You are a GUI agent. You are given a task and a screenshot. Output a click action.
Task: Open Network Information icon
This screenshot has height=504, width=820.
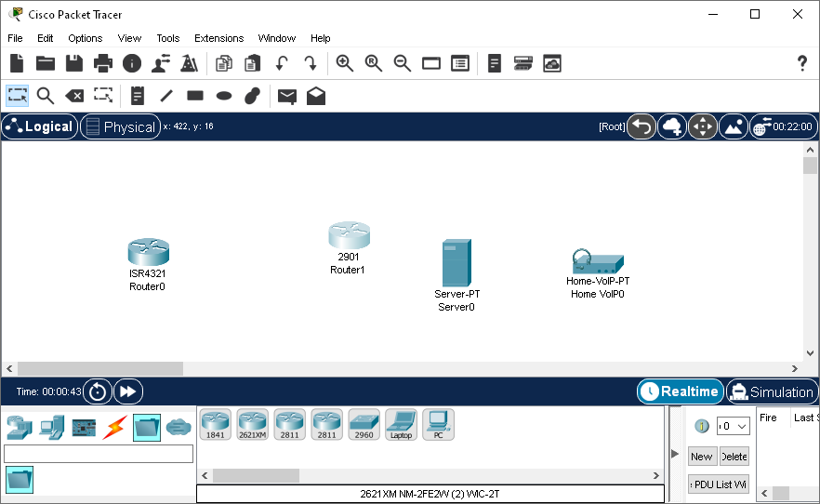point(132,63)
